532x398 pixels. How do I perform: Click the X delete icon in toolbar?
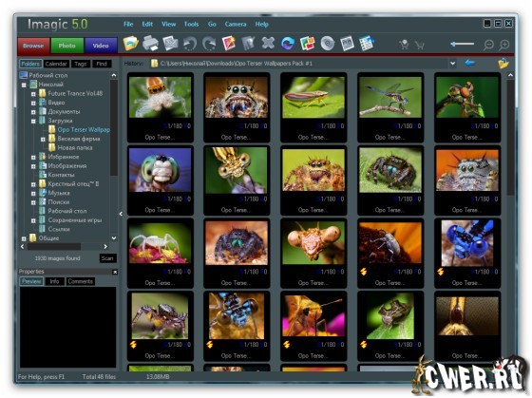click(x=268, y=43)
